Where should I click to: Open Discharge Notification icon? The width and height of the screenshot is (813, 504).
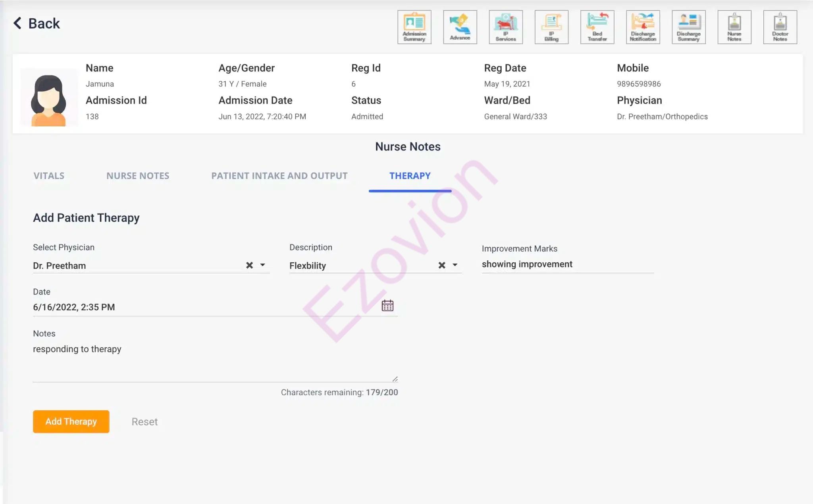tap(643, 27)
